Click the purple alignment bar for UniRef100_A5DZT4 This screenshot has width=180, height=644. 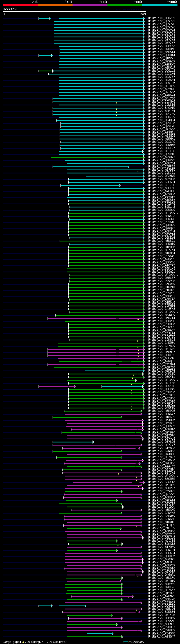pyautogui.click(x=96, y=318)
